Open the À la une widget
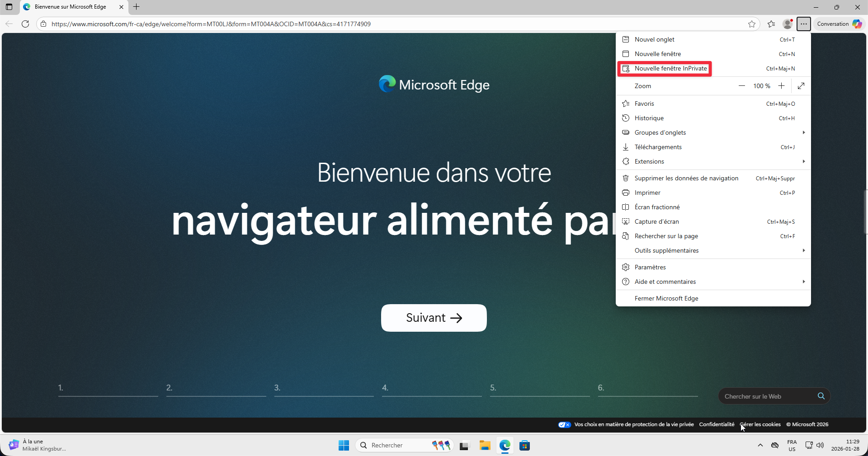 (x=38, y=446)
